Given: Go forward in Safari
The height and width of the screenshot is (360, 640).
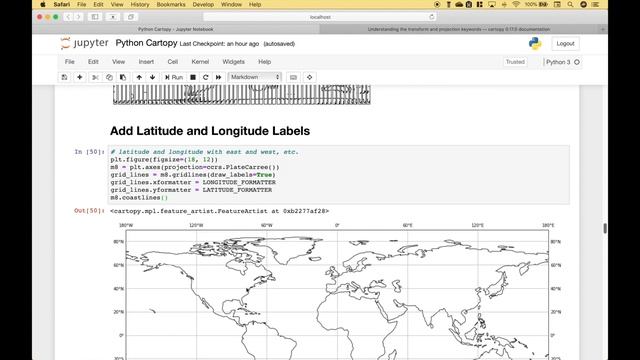Looking at the screenshot, I should pyautogui.click(x=78, y=17).
